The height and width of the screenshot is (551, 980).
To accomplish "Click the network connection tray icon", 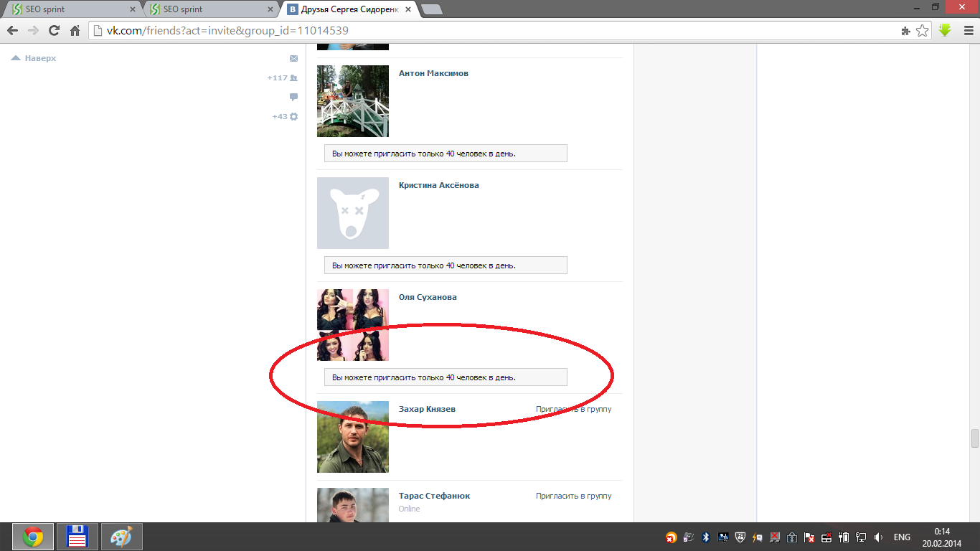I will pyautogui.click(x=861, y=537).
